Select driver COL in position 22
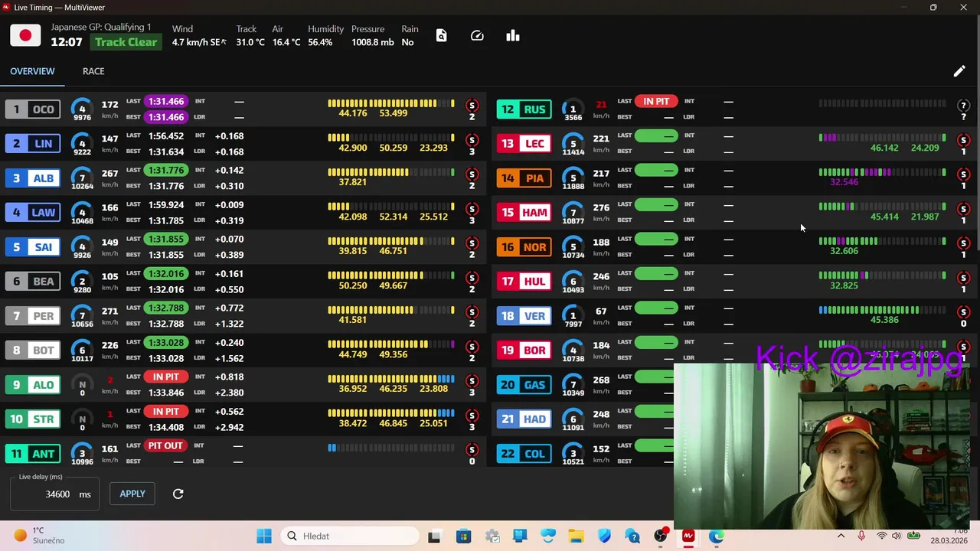This screenshot has height=551, width=980. pos(524,454)
